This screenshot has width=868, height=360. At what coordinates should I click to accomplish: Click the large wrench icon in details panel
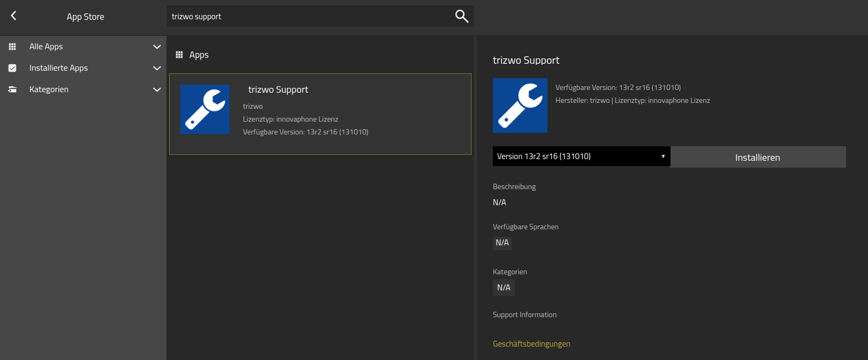[x=520, y=106]
